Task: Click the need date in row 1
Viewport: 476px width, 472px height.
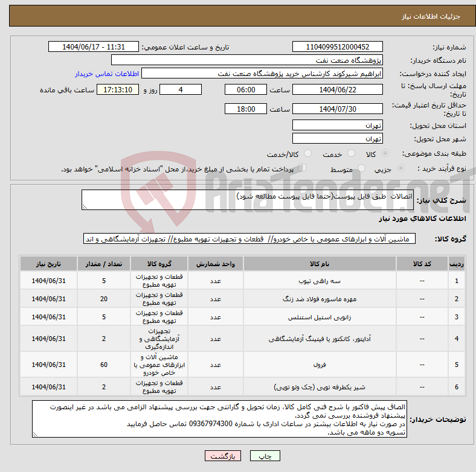Action: 48,281
